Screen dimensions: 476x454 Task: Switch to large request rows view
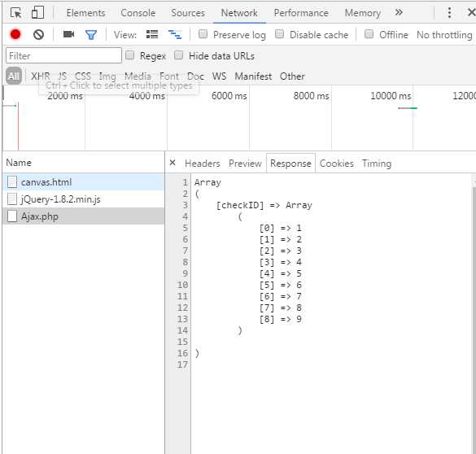pyautogui.click(x=152, y=34)
